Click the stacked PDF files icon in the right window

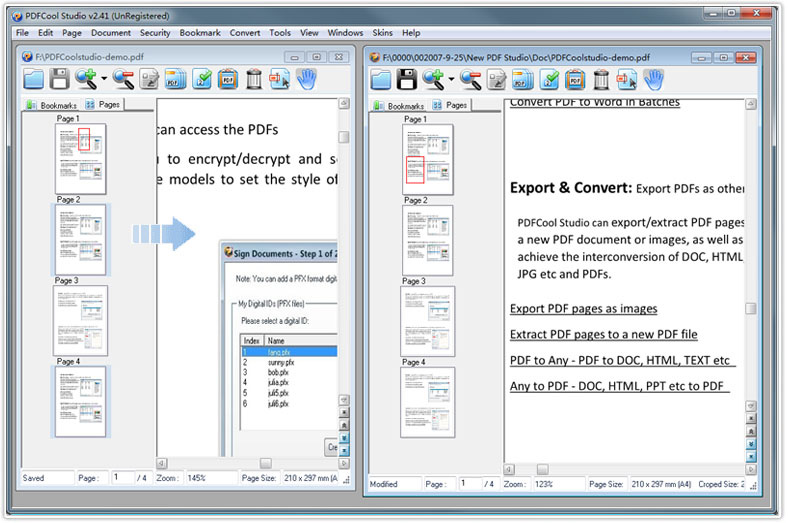tap(523, 80)
